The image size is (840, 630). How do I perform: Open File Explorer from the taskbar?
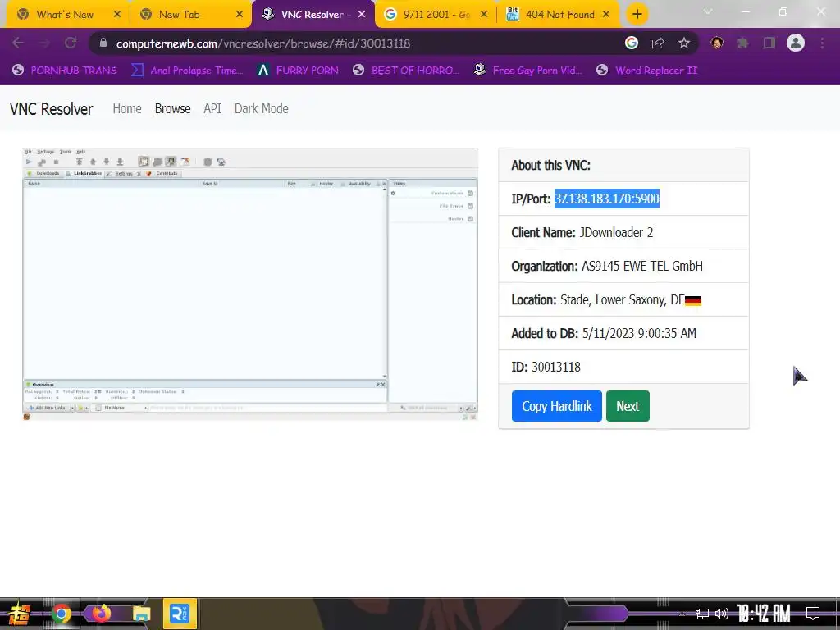(x=141, y=614)
